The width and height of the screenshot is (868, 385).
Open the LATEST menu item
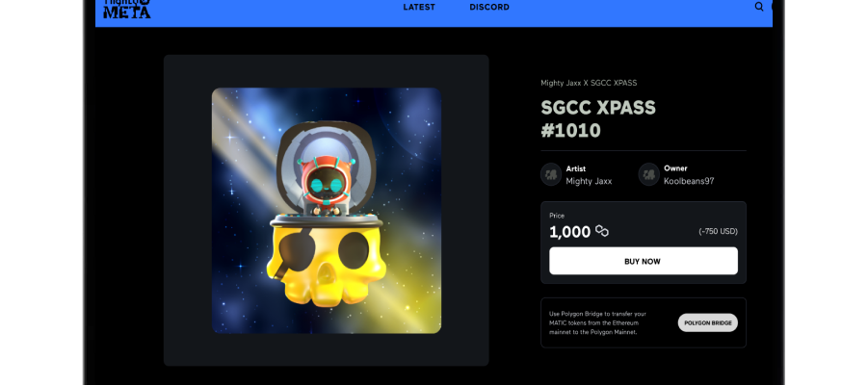[x=419, y=7]
